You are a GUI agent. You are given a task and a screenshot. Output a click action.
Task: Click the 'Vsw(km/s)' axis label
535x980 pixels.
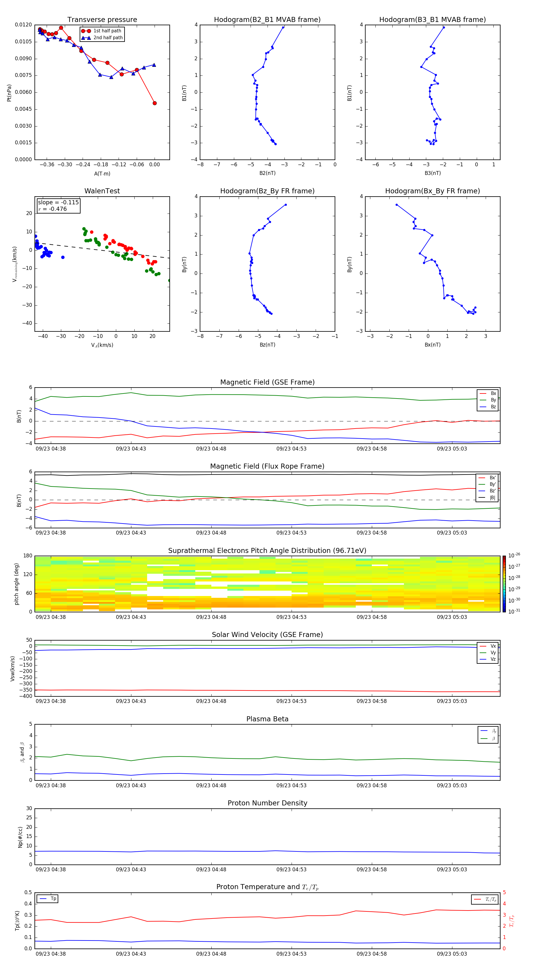12,668
